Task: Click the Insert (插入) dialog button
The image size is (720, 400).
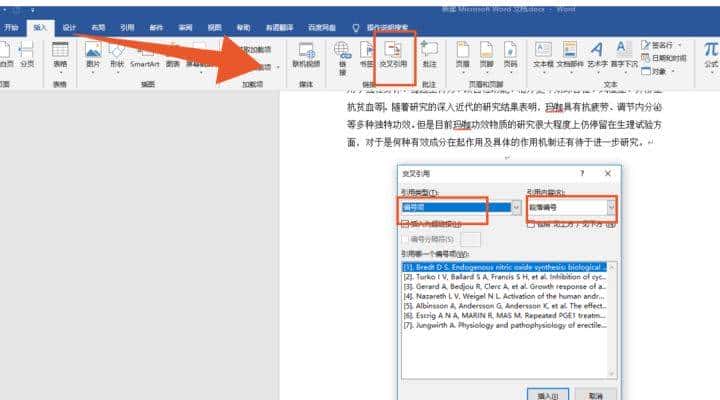Action: click(x=547, y=395)
